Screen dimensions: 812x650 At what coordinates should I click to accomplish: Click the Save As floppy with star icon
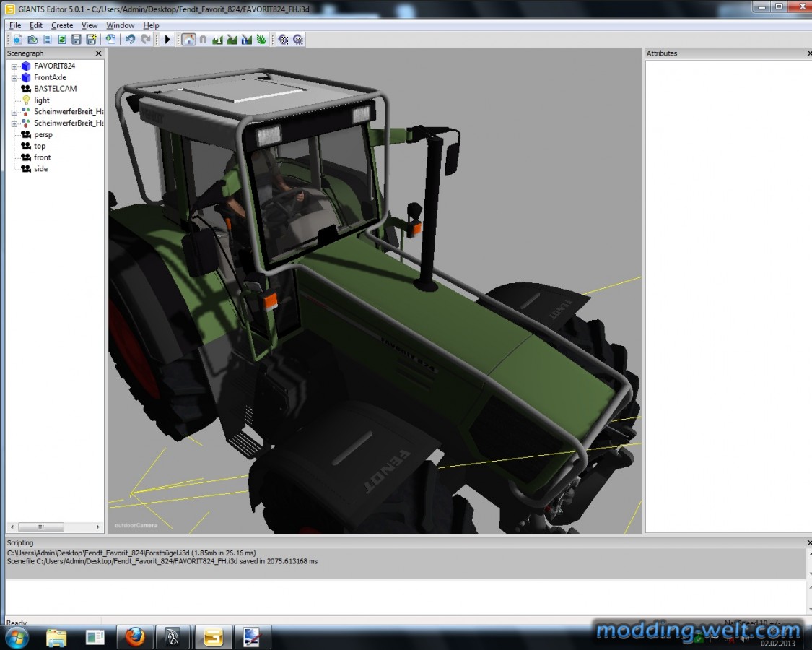coord(92,40)
